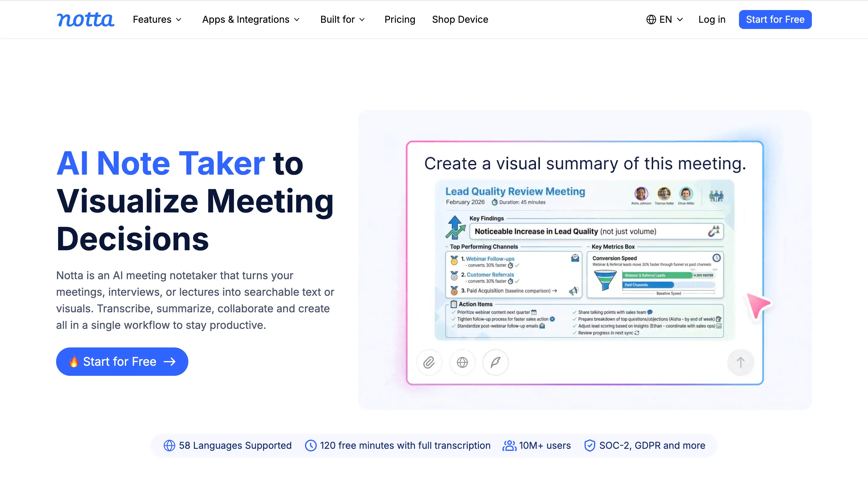The image size is (868, 494).
Task: Open the Pricing page
Action: 399,19
